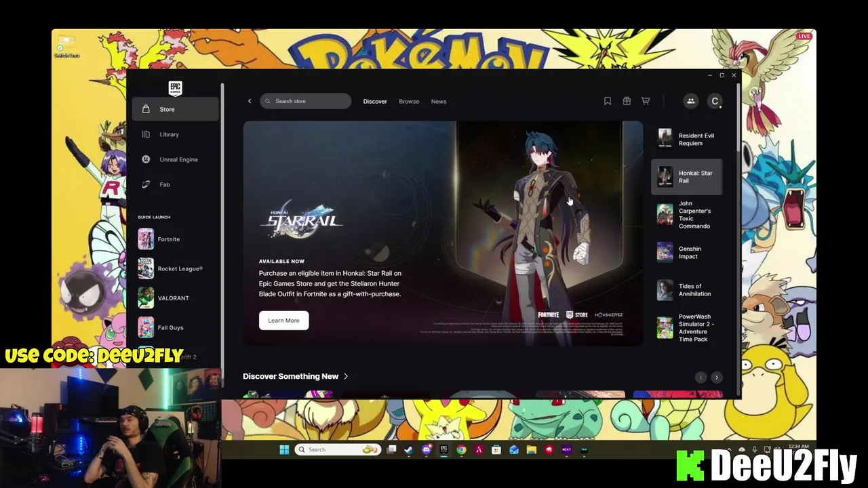Open the Library sidebar item
868x488 pixels.
[176, 134]
